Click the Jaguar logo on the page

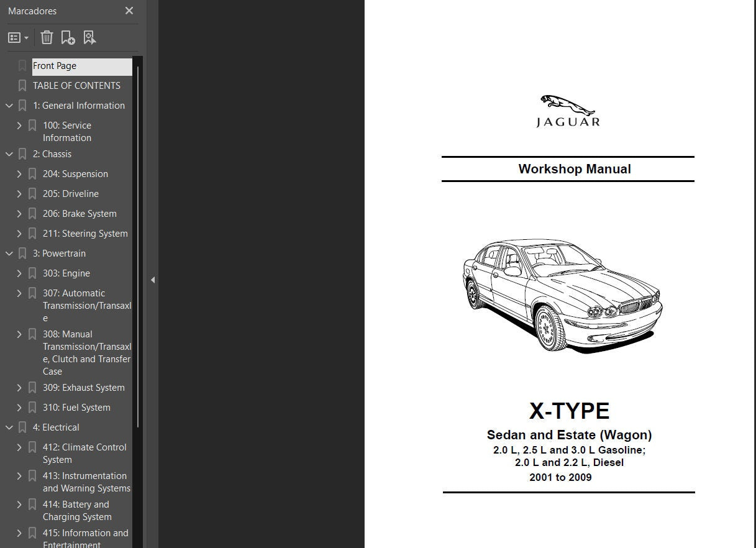click(568, 111)
